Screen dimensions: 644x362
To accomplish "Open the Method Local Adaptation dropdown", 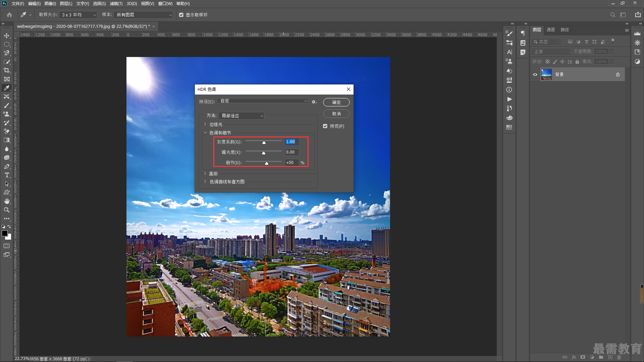I will [x=241, y=116].
